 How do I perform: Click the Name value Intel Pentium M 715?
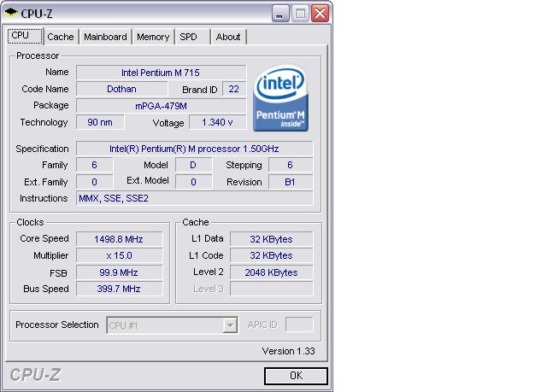pos(162,73)
